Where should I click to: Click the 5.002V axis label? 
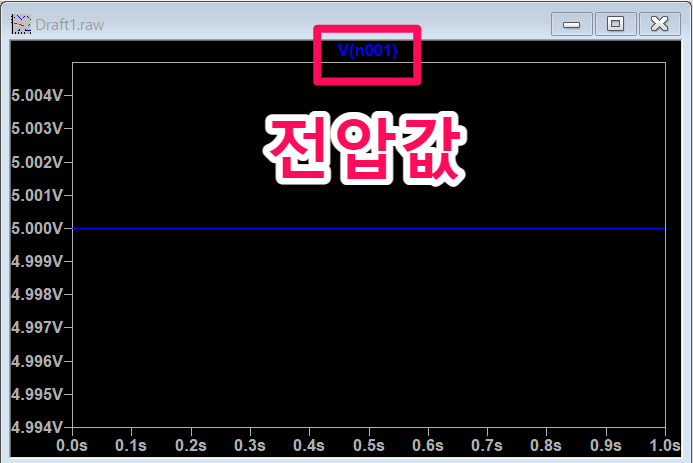pyautogui.click(x=37, y=162)
